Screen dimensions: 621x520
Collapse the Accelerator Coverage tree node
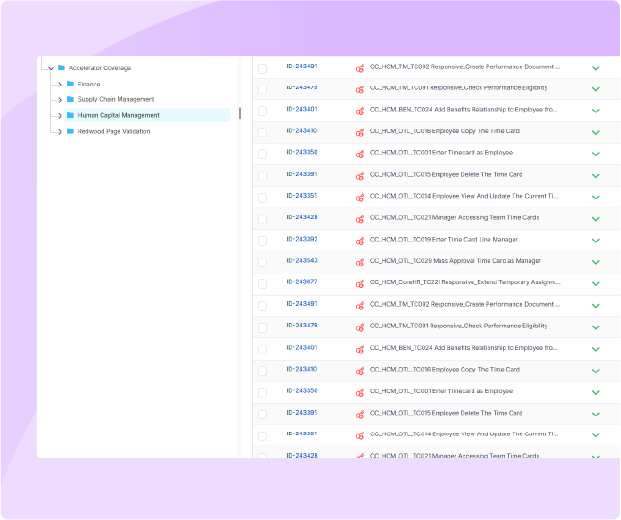click(50, 68)
